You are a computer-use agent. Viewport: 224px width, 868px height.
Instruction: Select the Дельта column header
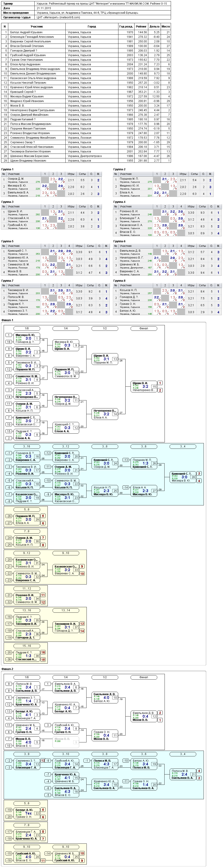pos(154,26)
